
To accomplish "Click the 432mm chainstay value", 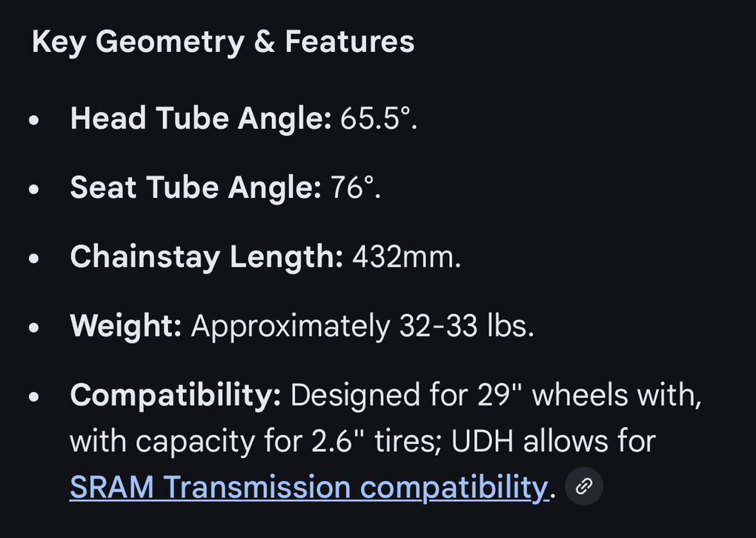I will coord(406,256).
